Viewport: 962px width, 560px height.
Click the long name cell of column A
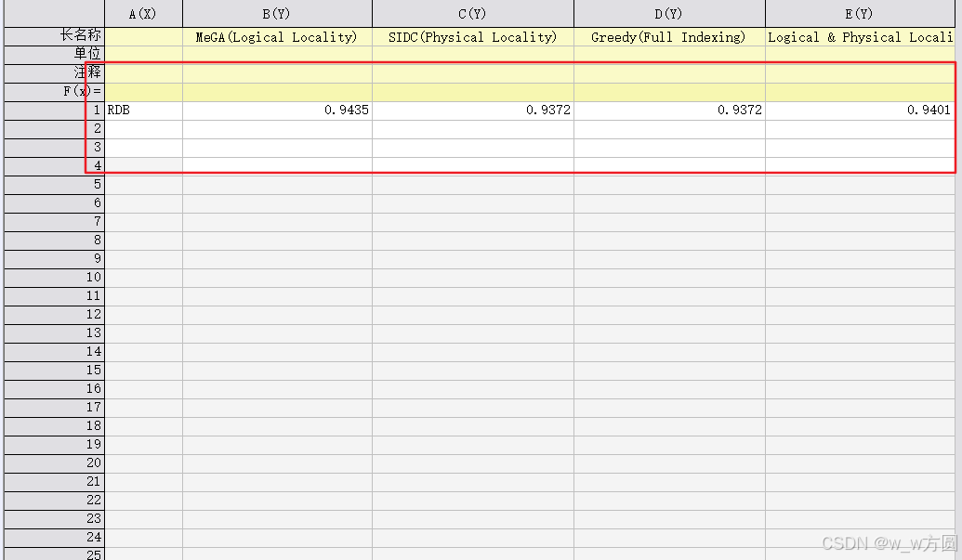(x=143, y=37)
